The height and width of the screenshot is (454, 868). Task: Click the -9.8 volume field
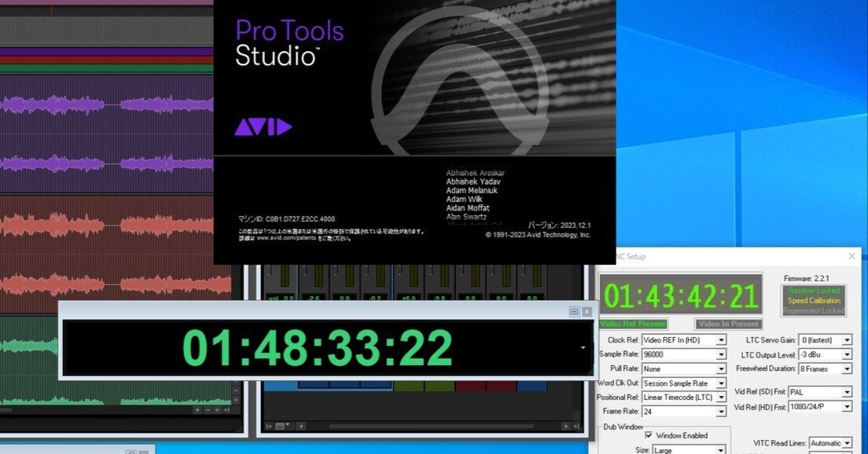[x=440, y=298]
